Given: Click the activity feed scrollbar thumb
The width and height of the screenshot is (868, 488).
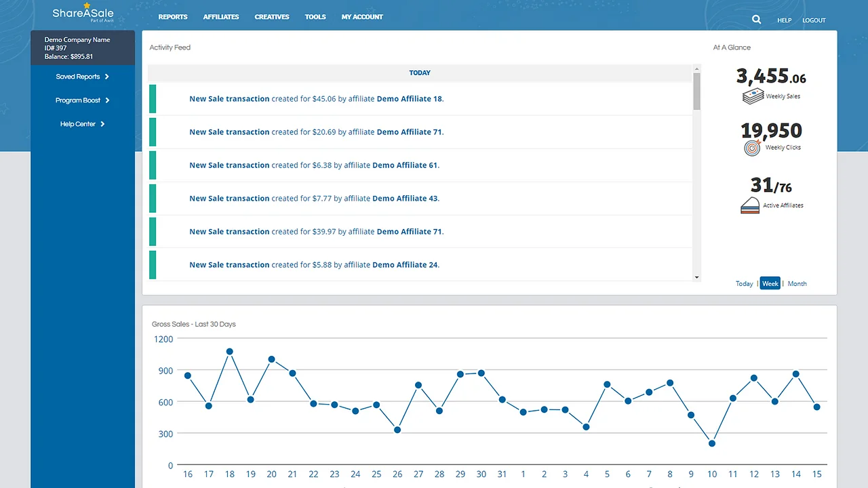Looking at the screenshot, I should coord(696,91).
